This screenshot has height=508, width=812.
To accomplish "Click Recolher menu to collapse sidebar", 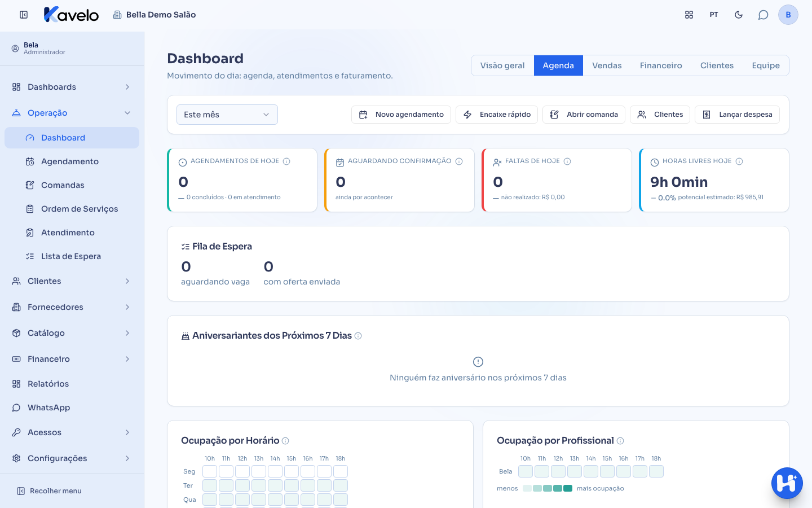I will click(x=49, y=491).
